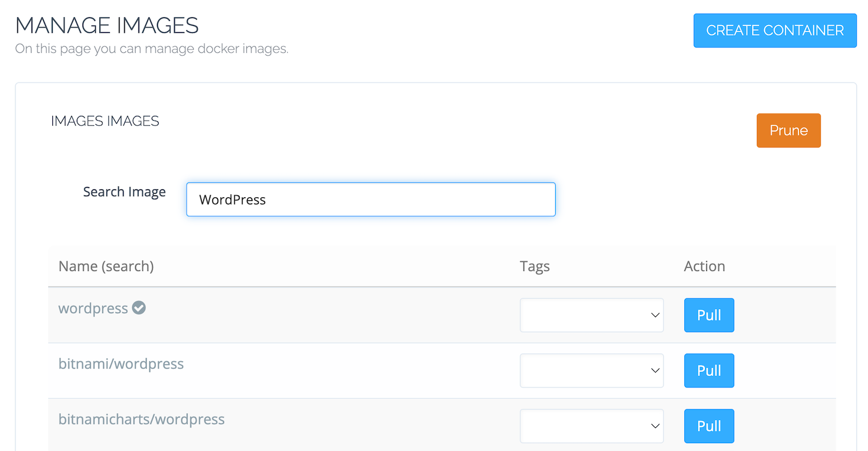
Task: Click the verified badge icon beside wordpress
Action: pos(139,308)
